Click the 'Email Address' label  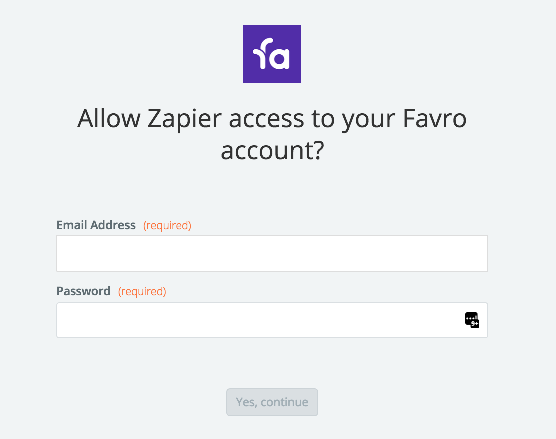click(96, 225)
